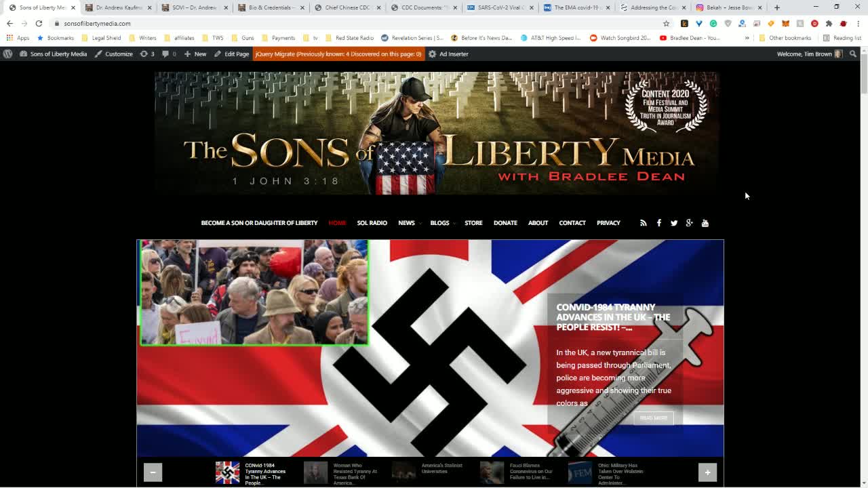
Task: Open the AT&T High Speed bookmark
Action: pyautogui.click(x=551, y=38)
